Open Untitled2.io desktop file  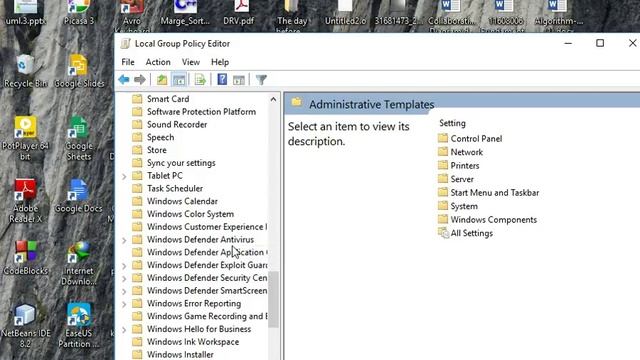345,13
